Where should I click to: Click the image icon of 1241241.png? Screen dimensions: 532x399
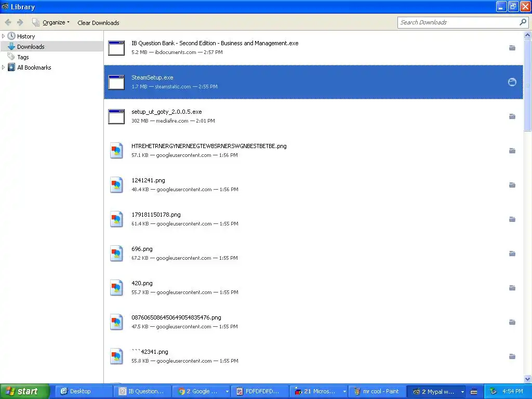[116, 185]
